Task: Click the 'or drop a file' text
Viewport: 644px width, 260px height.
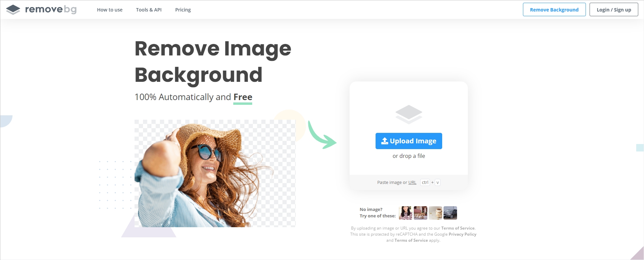Action: pos(409,156)
